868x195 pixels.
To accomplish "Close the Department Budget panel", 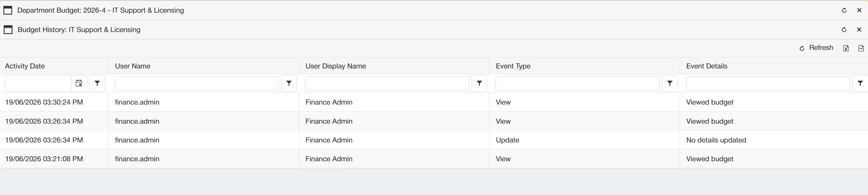I will pos(859,11).
